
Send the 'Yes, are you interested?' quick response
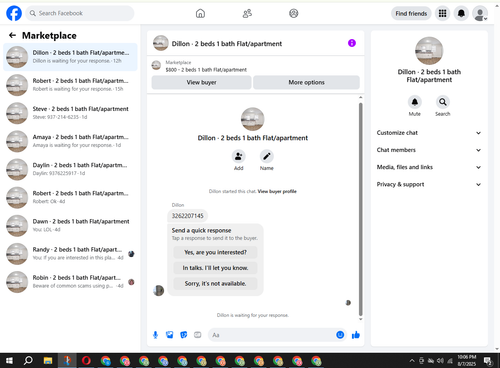(x=215, y=252)
